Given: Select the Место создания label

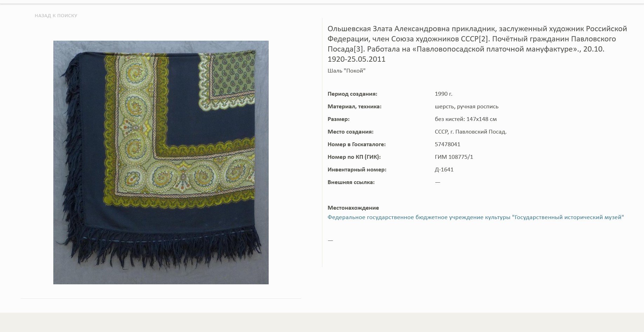Looking at the screenshot, I should [350, 132].
